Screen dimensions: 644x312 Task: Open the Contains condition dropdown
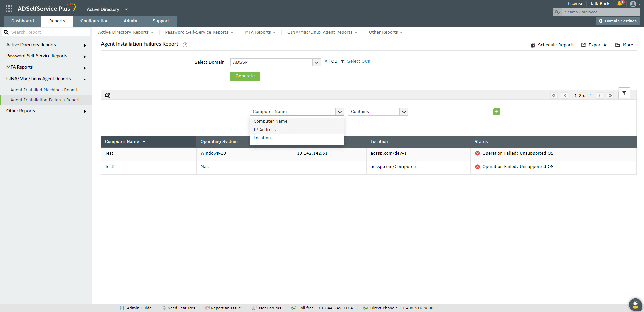[x=378, y=112]
